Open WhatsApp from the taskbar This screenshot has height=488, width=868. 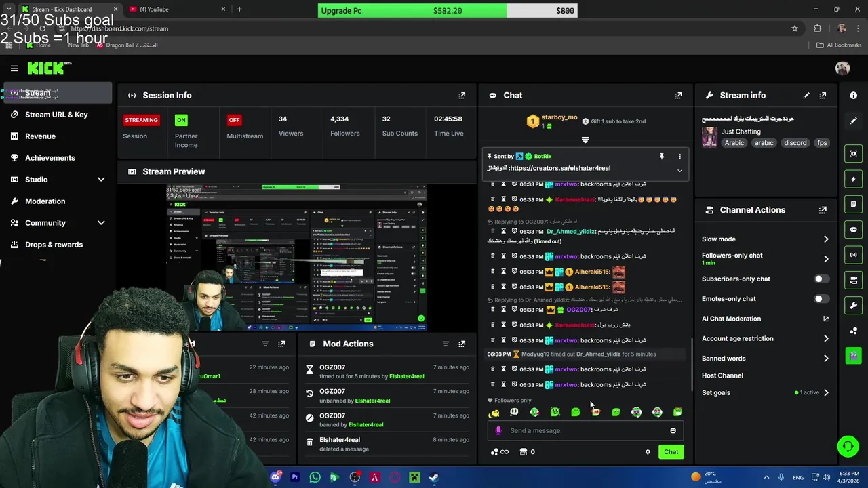click(315, 477)
